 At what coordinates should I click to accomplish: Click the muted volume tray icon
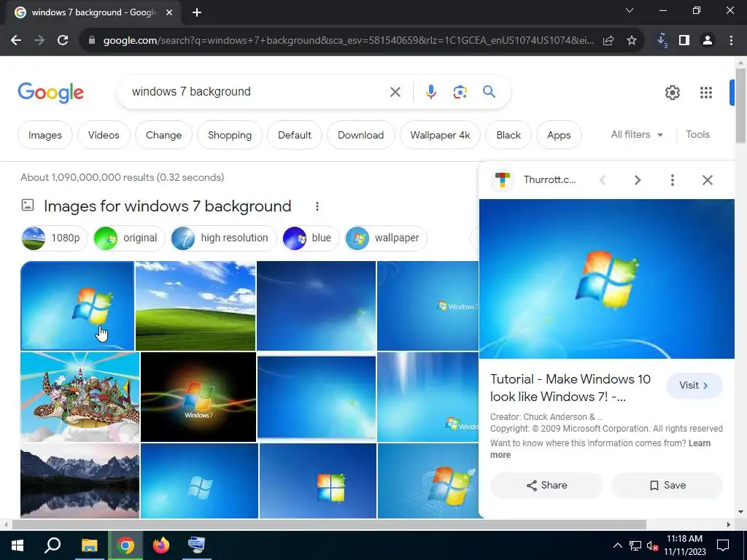652,545
